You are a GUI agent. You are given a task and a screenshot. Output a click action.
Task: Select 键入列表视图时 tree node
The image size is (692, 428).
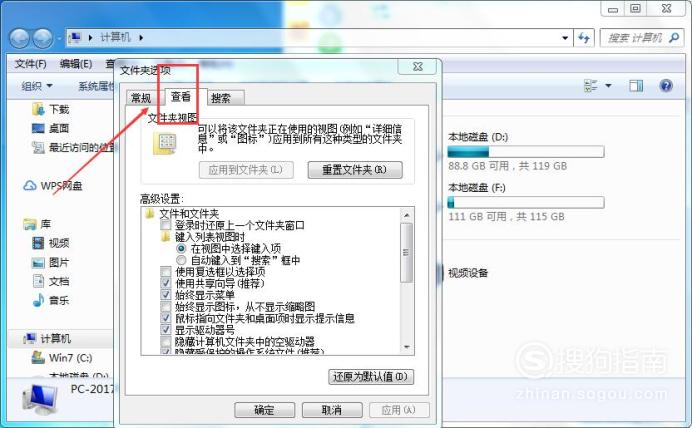210,237
